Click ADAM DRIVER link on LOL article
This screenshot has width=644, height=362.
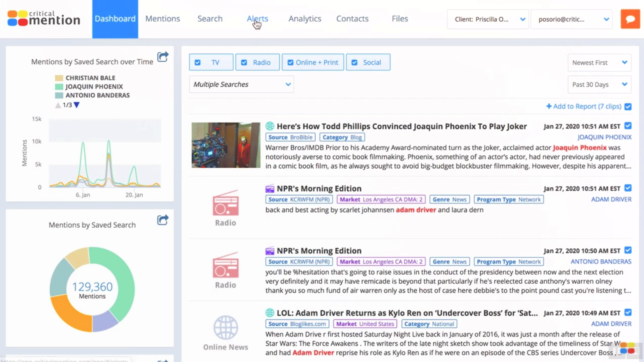pos(611,324)
